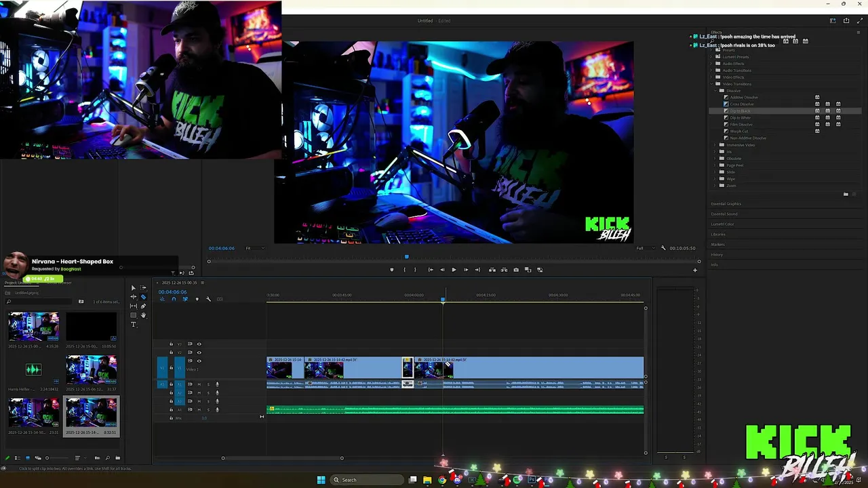Image resolution: width=868 pixels, height=488 pixels.
Task: Select the Ripple Edit tool
Action: 133,297
